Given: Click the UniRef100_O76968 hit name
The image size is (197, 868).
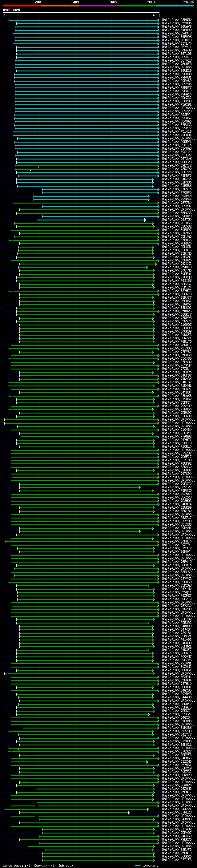Looking at the screenshot, I should (x=176, y=233).
